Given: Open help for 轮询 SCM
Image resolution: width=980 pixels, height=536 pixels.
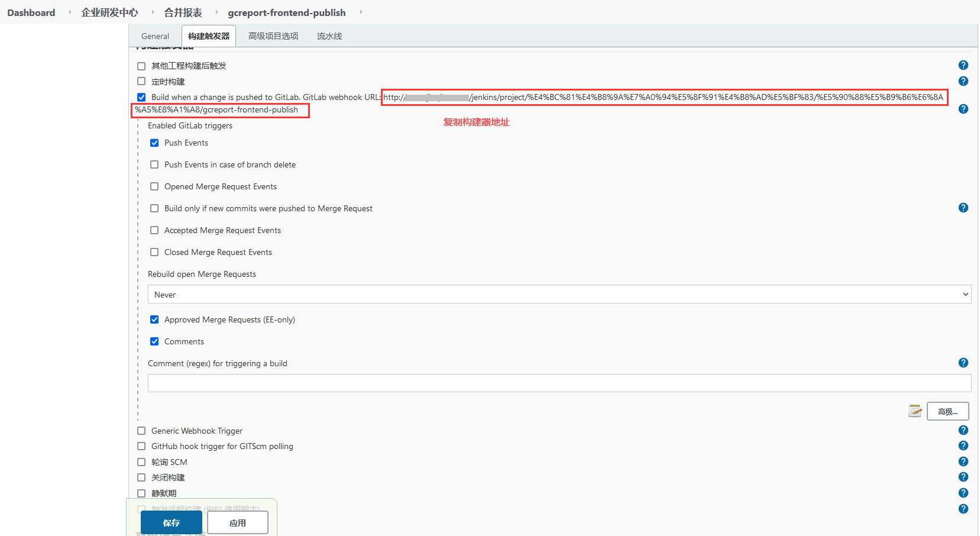Looking at the screenshot, I should tap(963, 461).
